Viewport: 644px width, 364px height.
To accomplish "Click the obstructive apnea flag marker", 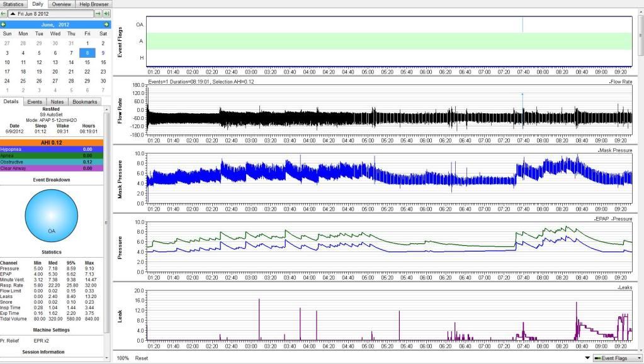I will point(522,24).
